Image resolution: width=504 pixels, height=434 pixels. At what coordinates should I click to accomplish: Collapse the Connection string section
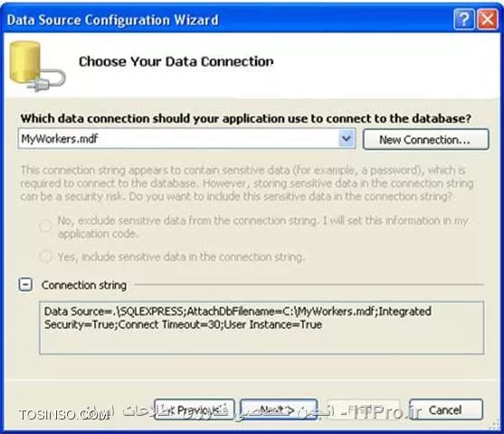25,284
